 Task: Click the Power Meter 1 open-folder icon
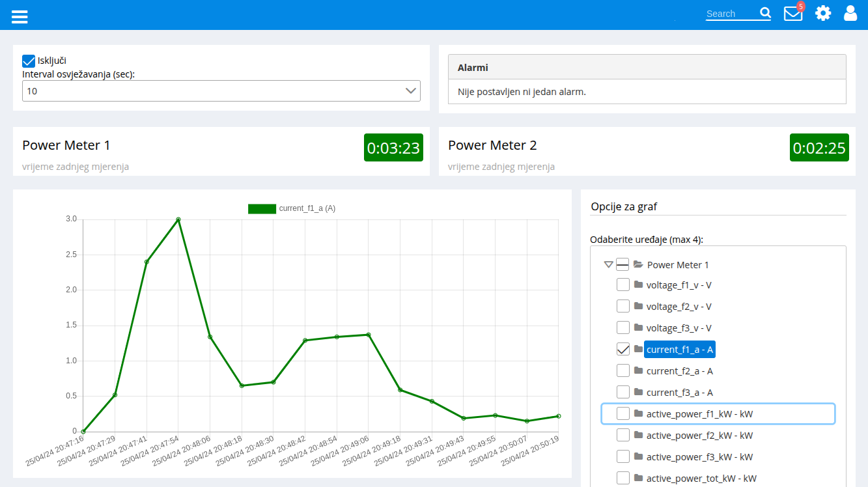click(638, 264)
